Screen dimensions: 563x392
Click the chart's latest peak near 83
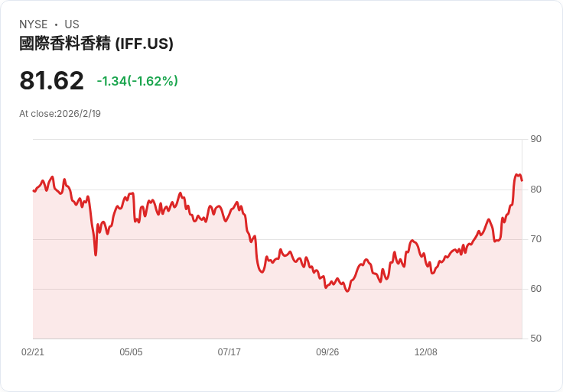pyautogui.click(x=516, y=175)
